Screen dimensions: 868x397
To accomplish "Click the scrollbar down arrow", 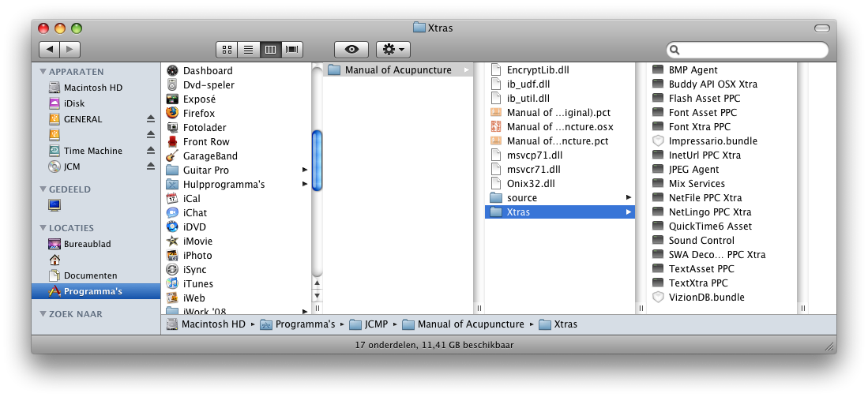I will (x=318, y=295).
